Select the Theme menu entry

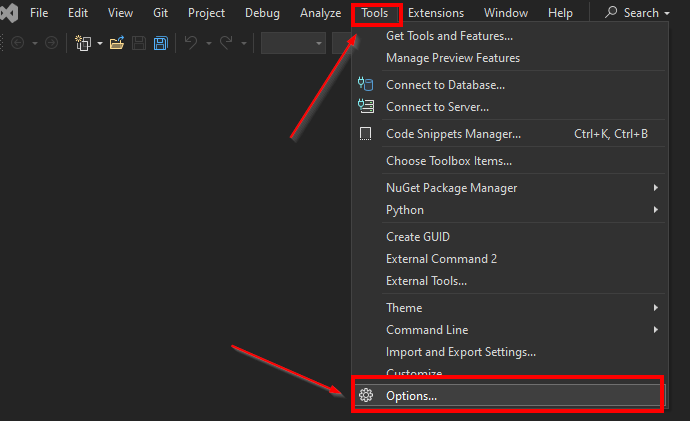pos(510,308)
